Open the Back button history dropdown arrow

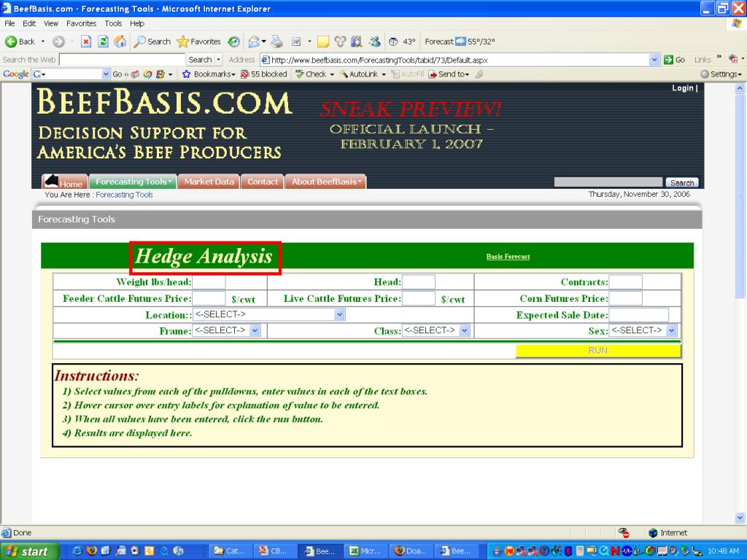(x=43, y=42)
